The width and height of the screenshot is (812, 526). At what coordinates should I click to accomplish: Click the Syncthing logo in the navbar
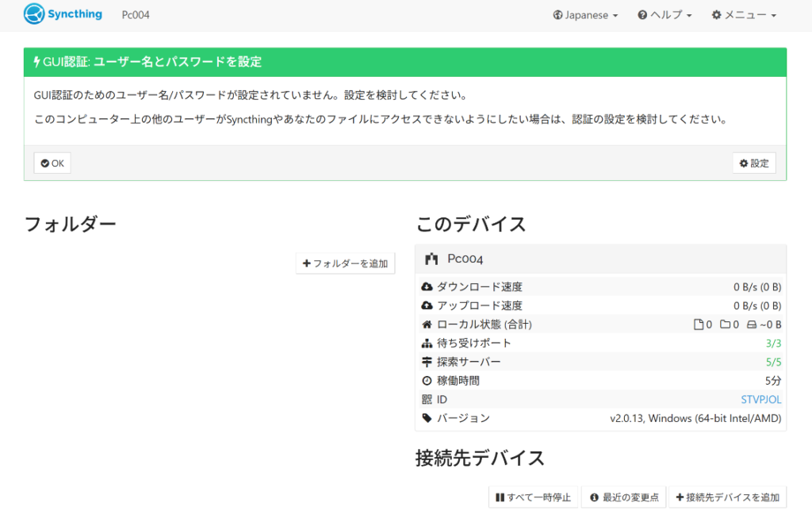pos(63,14)
